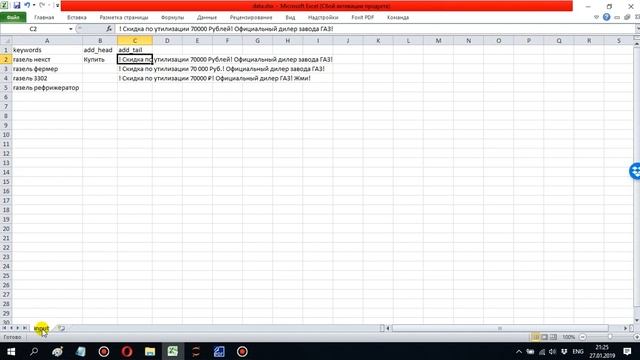Viewport: 640px width, 360px height.
Task: Expand the formula bar with the right-edge arrow
Action: [637, 29]
